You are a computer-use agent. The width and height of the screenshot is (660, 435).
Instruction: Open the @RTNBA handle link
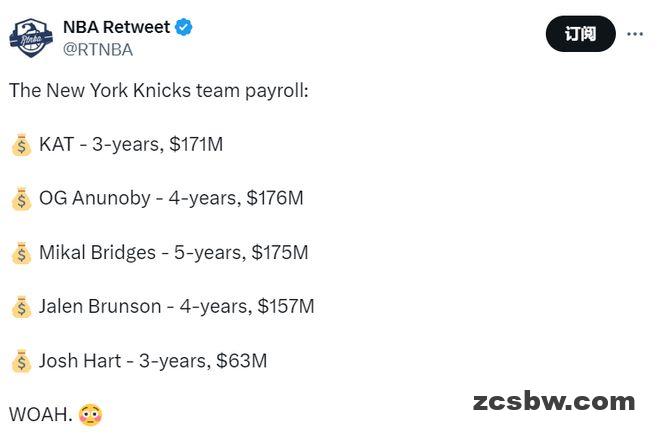pos(98,50)
